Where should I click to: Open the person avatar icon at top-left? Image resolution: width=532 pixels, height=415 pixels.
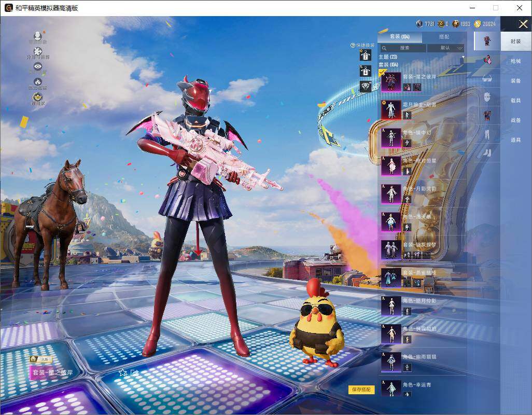(x=38, y=36)
